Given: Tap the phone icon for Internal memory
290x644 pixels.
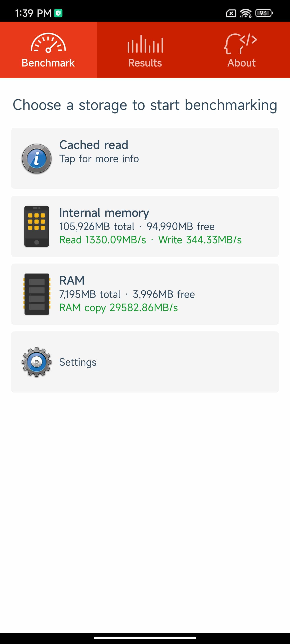Looking at the screenshot, I should tap(36, 226).
